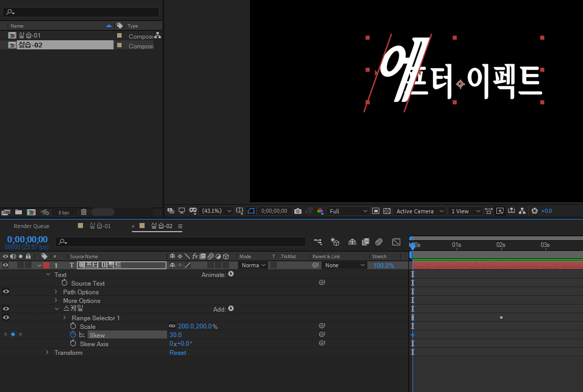Select the 실습-02 timeline tab
Image resolution: width=583 pixels, height=392 pixels.
pos(161,226)
